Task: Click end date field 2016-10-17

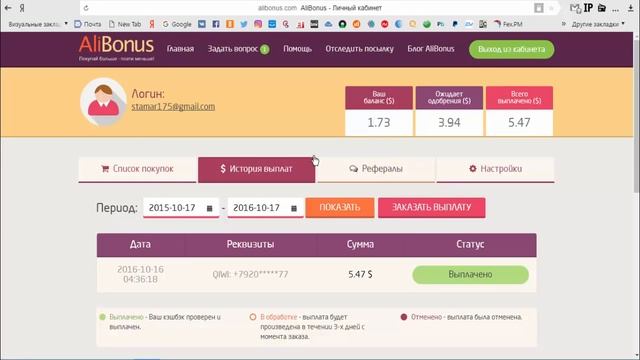Action: coord(265,208)
